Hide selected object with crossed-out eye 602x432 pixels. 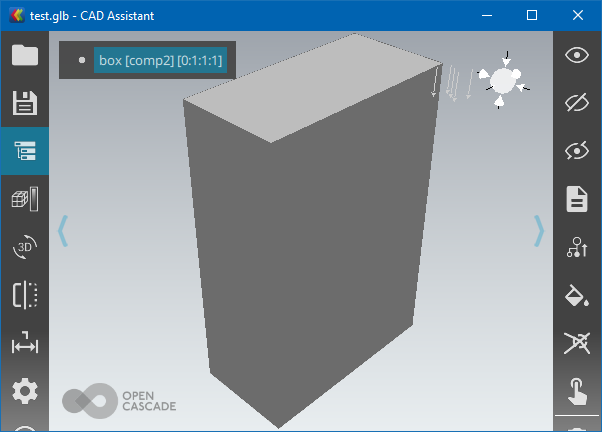(x=577, y=103)
